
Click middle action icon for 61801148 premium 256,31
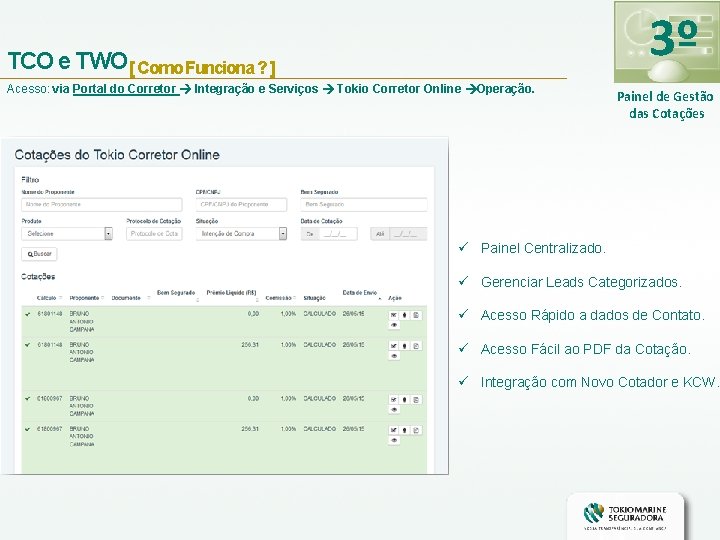click(405, 346)
